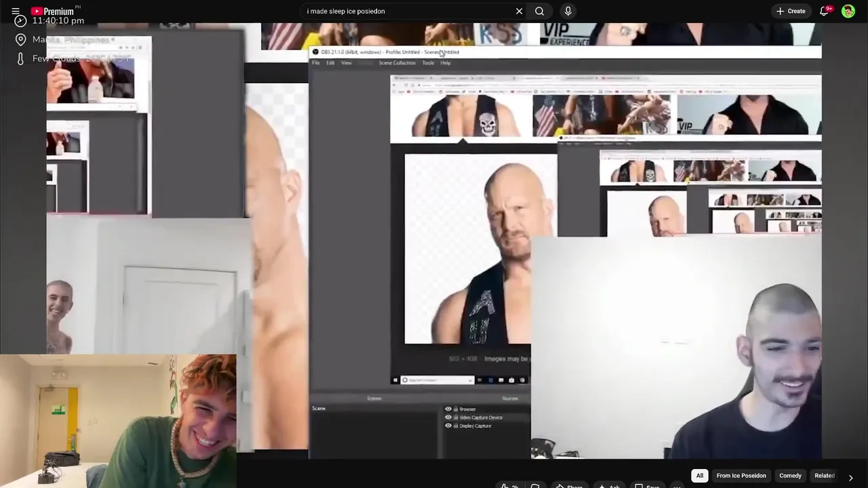Toggle the lock on Display Capture source
Viewport: 868px width, 488px height.
[456, 426]
